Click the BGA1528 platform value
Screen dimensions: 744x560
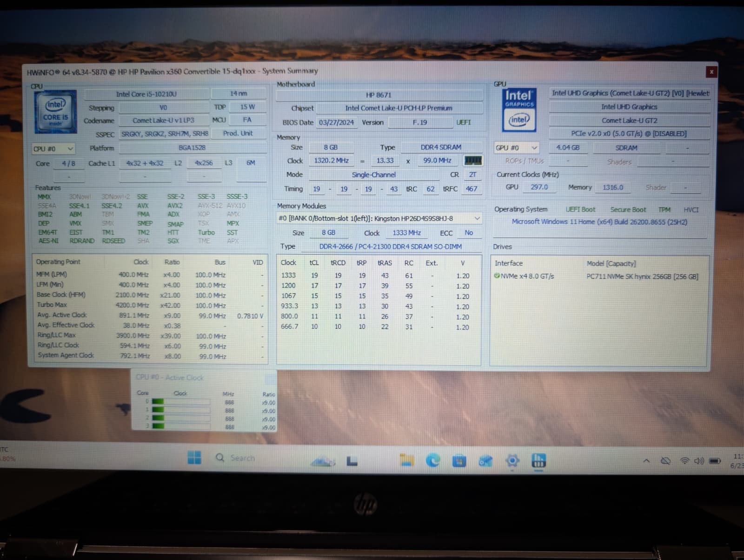pyautogui.click(x=193, y=147)
